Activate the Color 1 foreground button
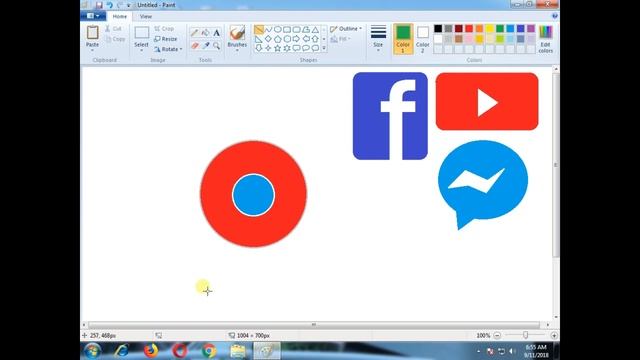The height and width of the screenshot is (360, 640). pos(403,39)
